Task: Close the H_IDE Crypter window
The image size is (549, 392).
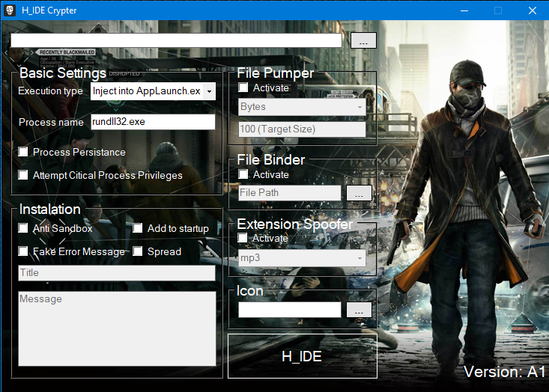Action: coord(533,10)
